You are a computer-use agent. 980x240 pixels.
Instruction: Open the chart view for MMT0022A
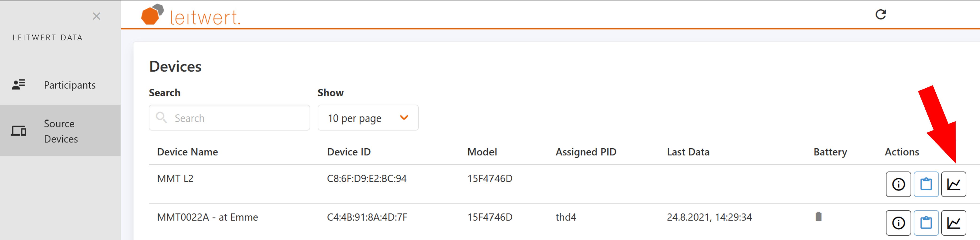pos(954,223)
